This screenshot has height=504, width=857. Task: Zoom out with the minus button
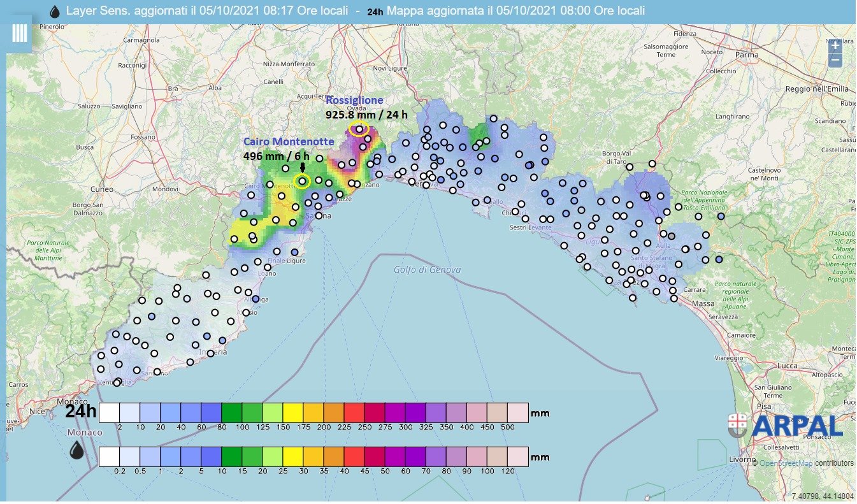835,60
